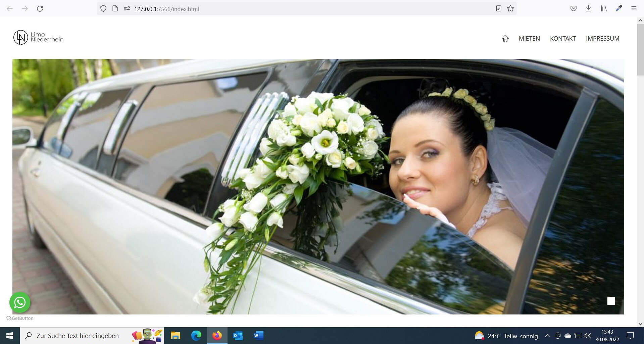
Task: Click the white square slider control
Action: (x=611, y=301)
